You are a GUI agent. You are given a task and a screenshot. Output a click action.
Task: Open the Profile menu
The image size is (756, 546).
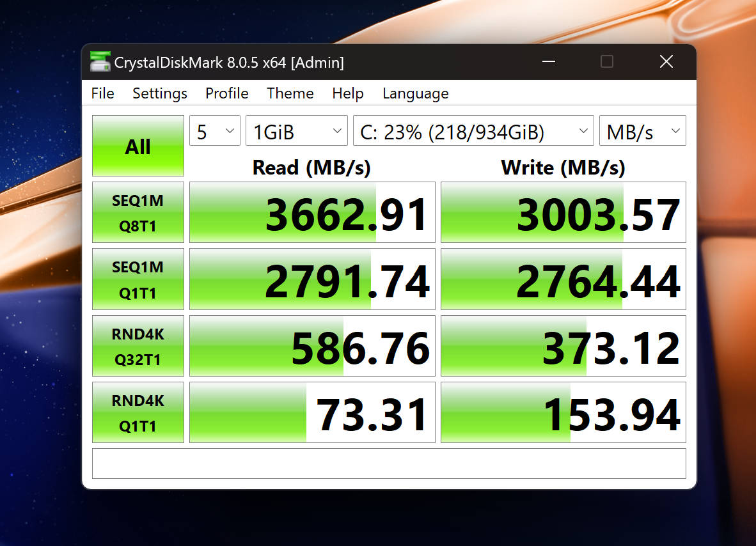[x=226, y=93]
